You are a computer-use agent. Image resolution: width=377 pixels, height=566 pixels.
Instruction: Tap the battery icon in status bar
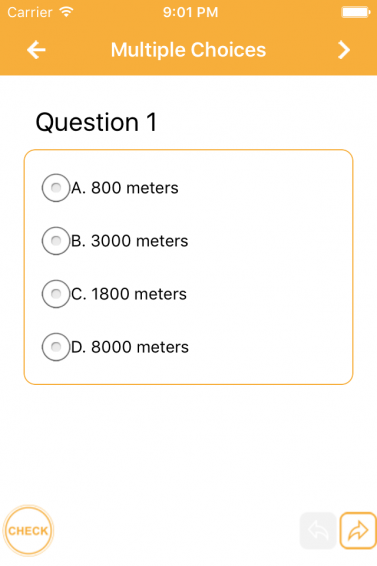[356, 12]
